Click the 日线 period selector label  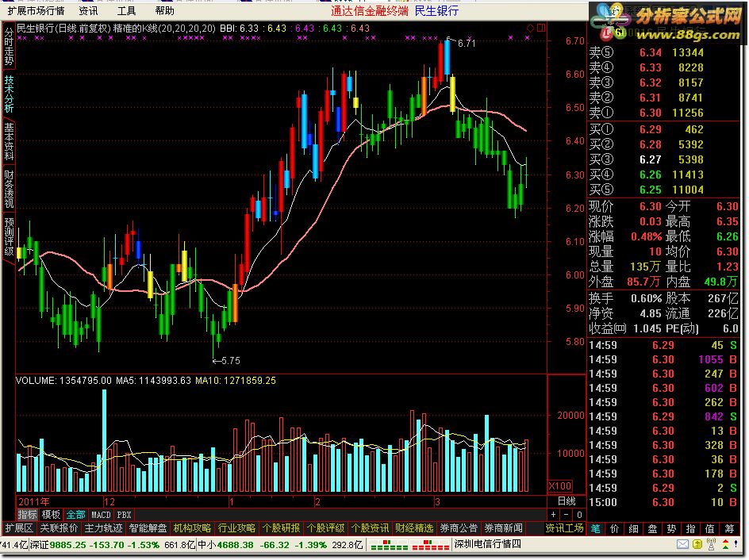(x=567, y=501)
